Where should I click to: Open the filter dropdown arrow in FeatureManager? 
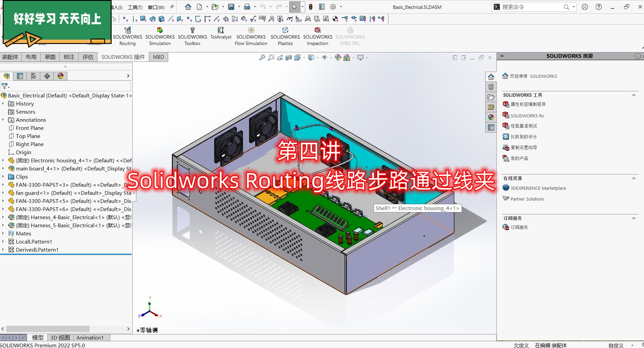[x=8, y=87]
